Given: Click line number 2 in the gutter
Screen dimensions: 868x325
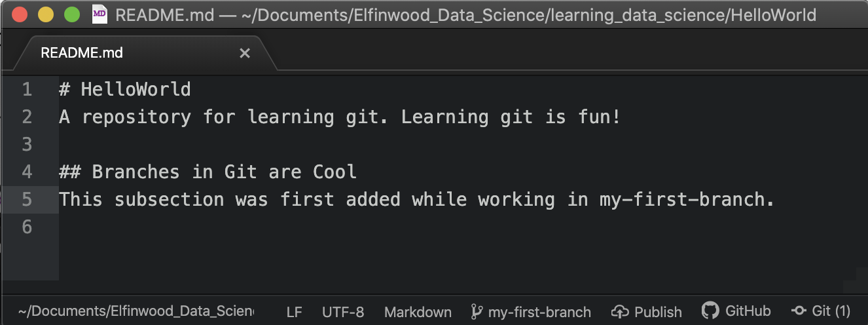Looking at the screenshot, I should (27, 117).
